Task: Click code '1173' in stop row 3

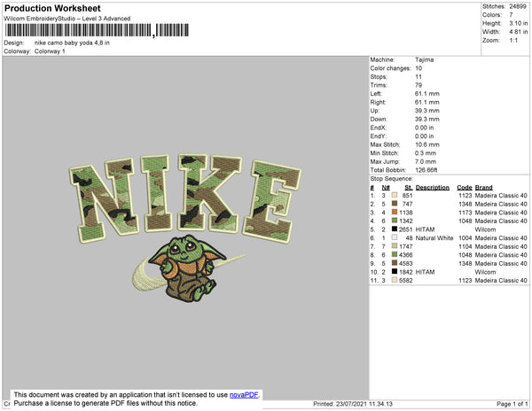Action: coord(465,213)
